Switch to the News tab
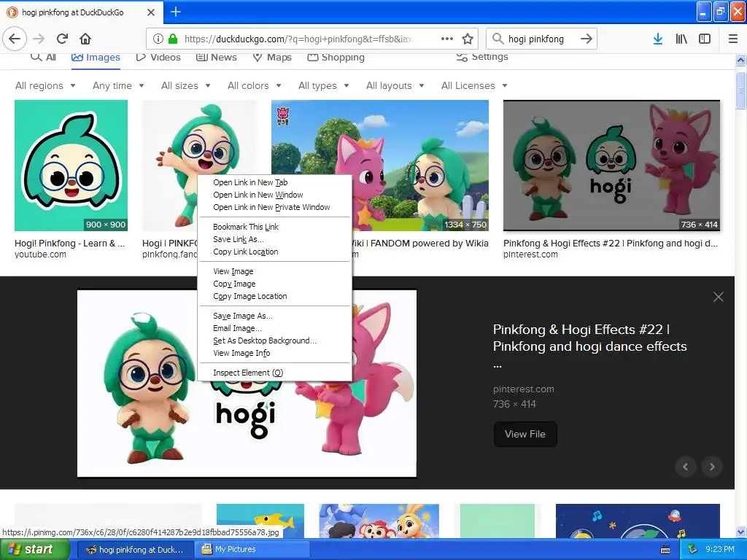Screen dimensions: 747x560 point(216,57)
